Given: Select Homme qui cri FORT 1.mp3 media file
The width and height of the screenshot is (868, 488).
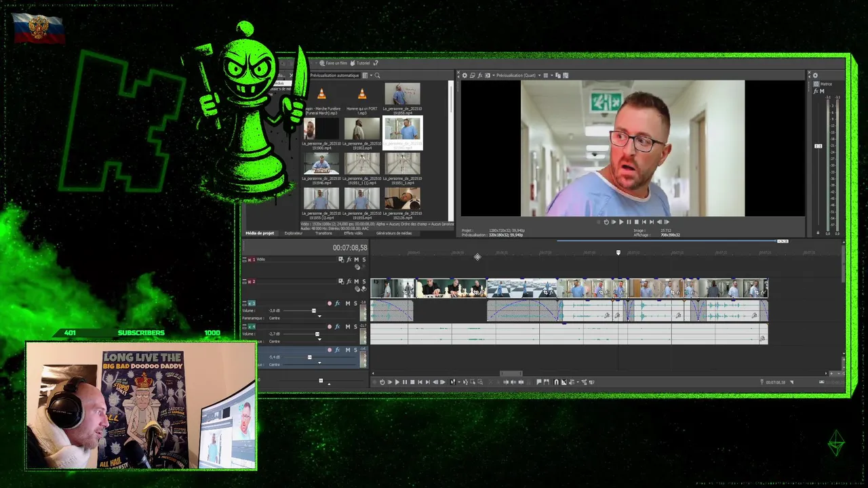Looking at the screenshot, I should click(x=361, y=100).
